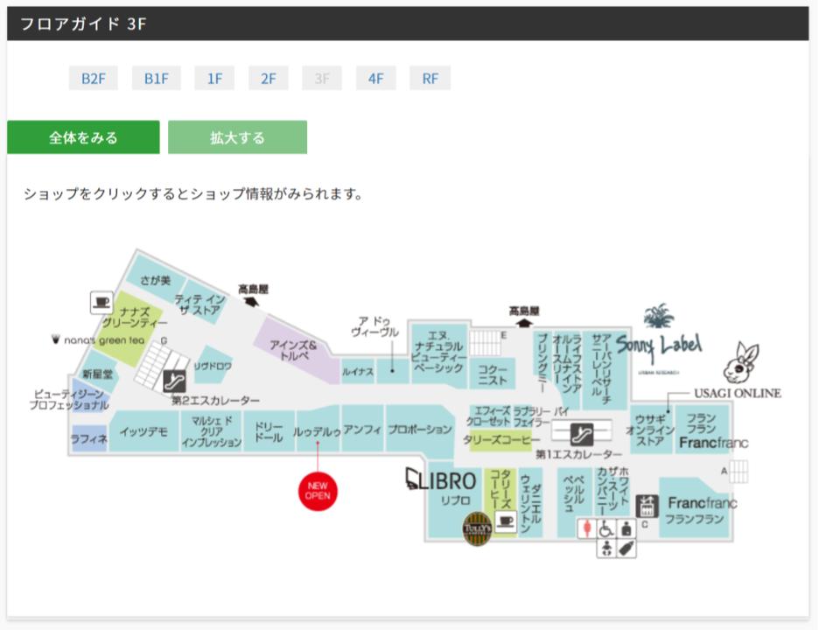
Task: Open the ドリードール shop
Action: pos(269,431)
